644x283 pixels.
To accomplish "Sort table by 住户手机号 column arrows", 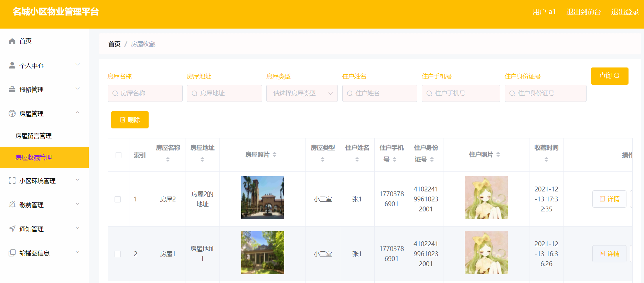I will [x=395, y=159].
